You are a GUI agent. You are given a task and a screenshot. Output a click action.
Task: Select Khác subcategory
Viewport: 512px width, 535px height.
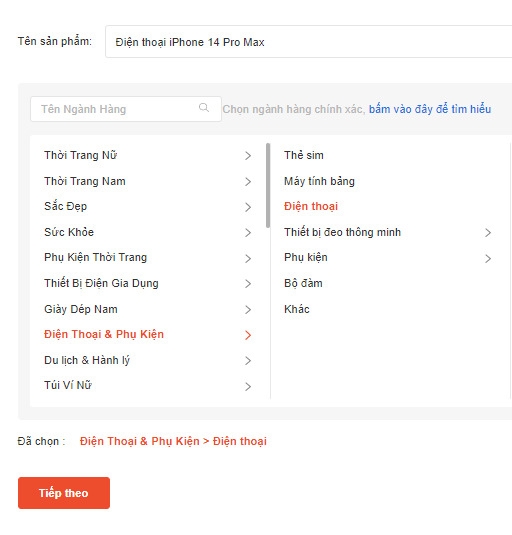click(x=297, y=309)
